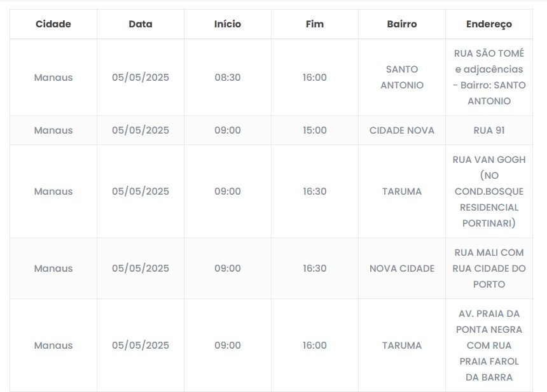Select the 16:30 end time for NOVA CIDADE
Image resolution: width=547 pixels, height=392 pixels.
[315, 269]
